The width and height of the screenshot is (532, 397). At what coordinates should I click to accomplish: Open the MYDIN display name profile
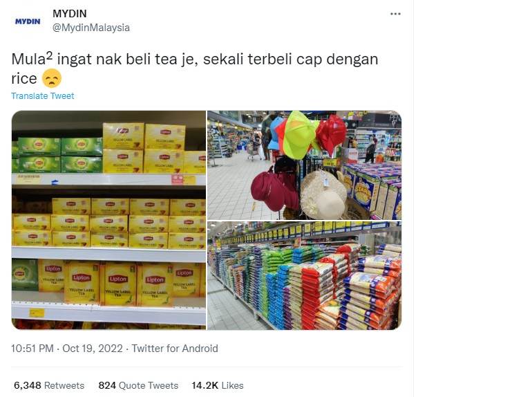point(70,14)
